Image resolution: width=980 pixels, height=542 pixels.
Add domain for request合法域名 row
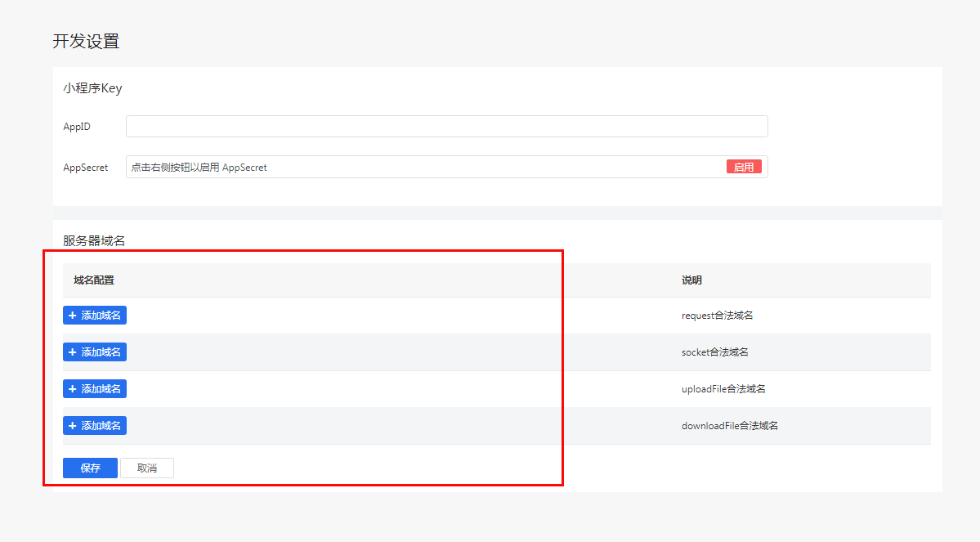95,315
